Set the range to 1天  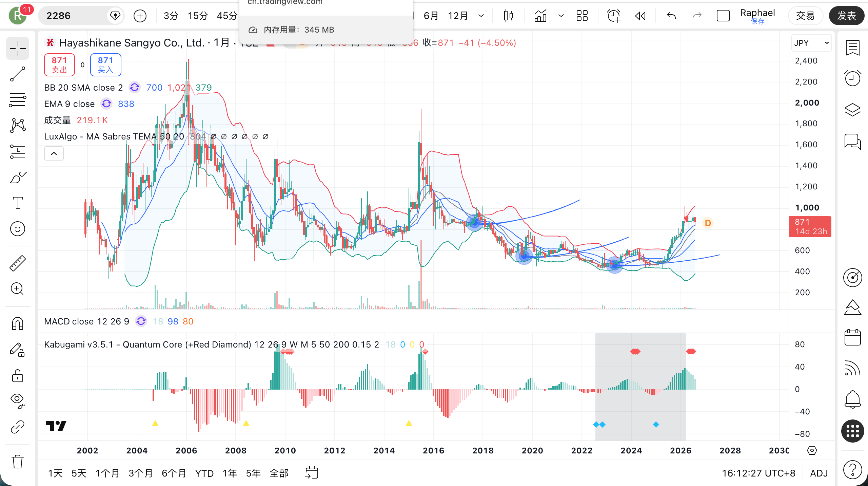coord(55,473)
